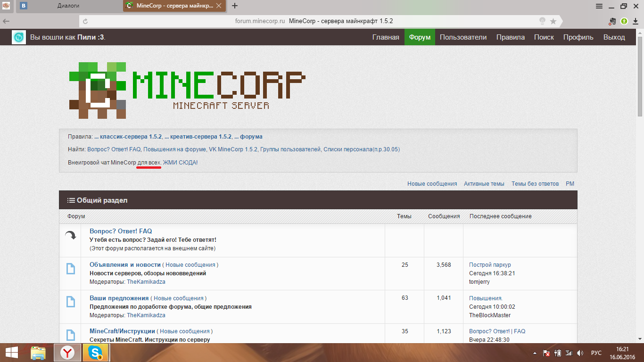Click 'Выход' to log out
This screenshot has width=644, height=362.
pyautogui.click(x=614, y=37)
